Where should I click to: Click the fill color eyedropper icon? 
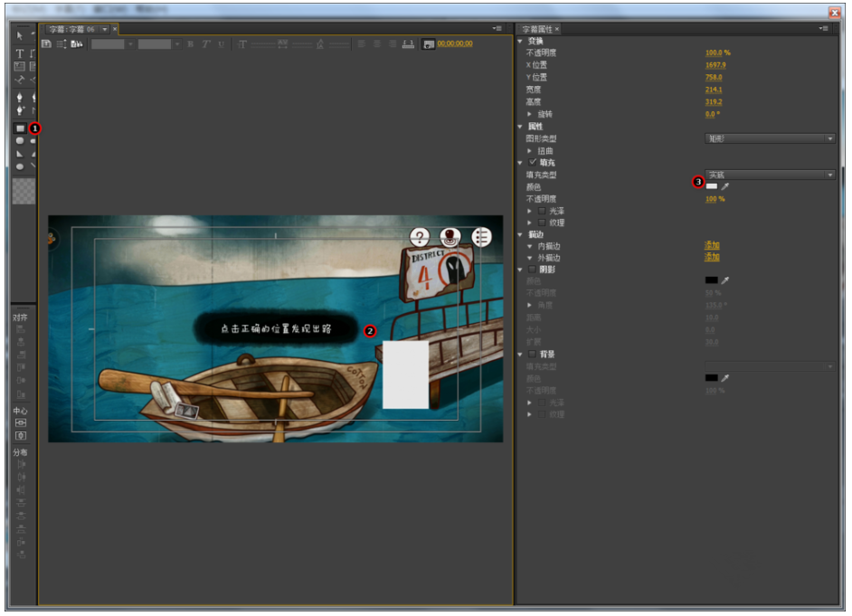(724, 186)
